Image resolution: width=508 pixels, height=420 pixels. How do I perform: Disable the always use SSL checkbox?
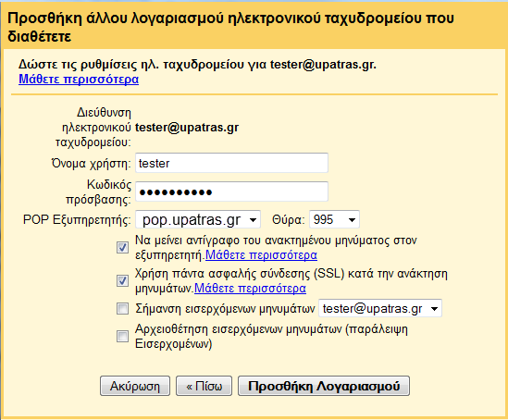[122, 280]
